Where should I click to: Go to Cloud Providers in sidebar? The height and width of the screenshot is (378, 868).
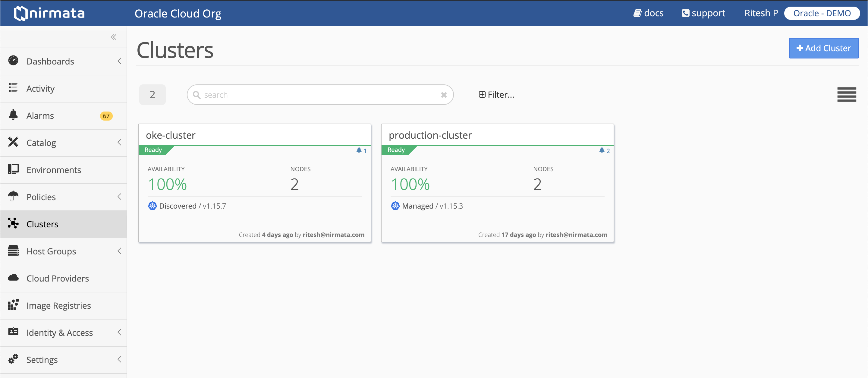58,278
